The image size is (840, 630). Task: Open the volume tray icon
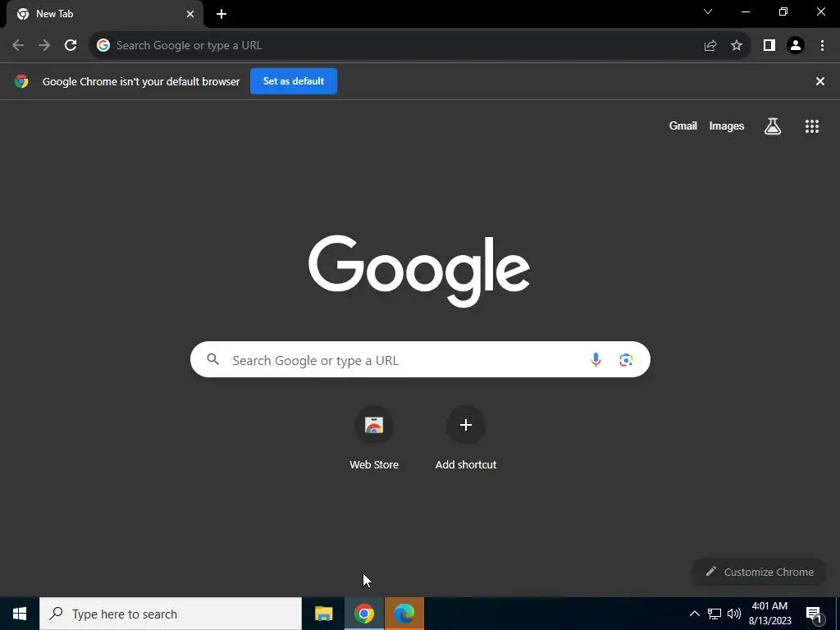click(734, 614)
